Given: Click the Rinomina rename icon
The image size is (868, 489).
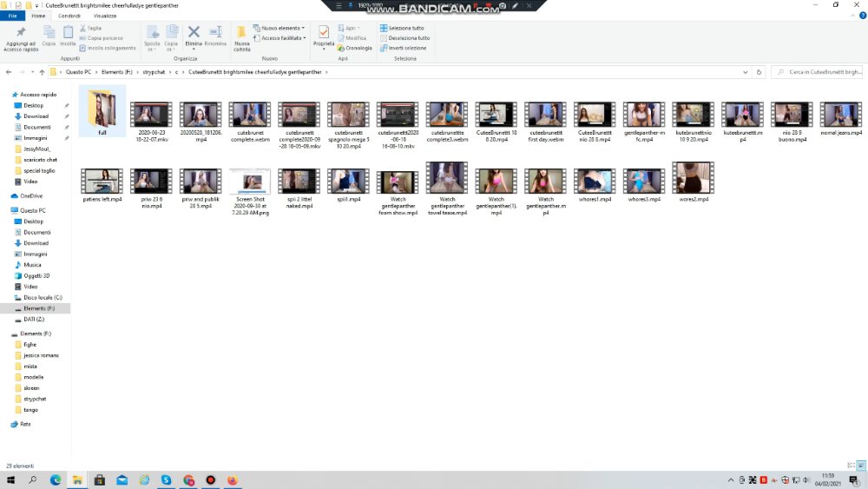Looking at the screenshot, I should click(x=215, y=36).
